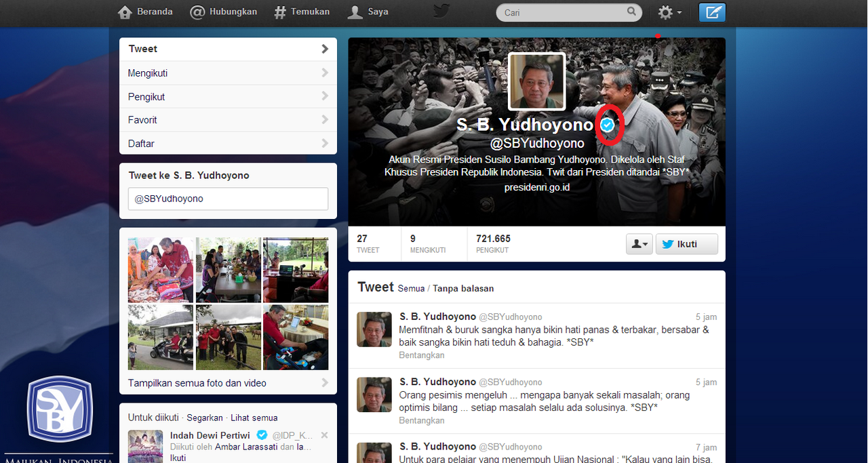Open Daftar lists in the sidebar
This screenshot has height=463, width=868.
228,144
